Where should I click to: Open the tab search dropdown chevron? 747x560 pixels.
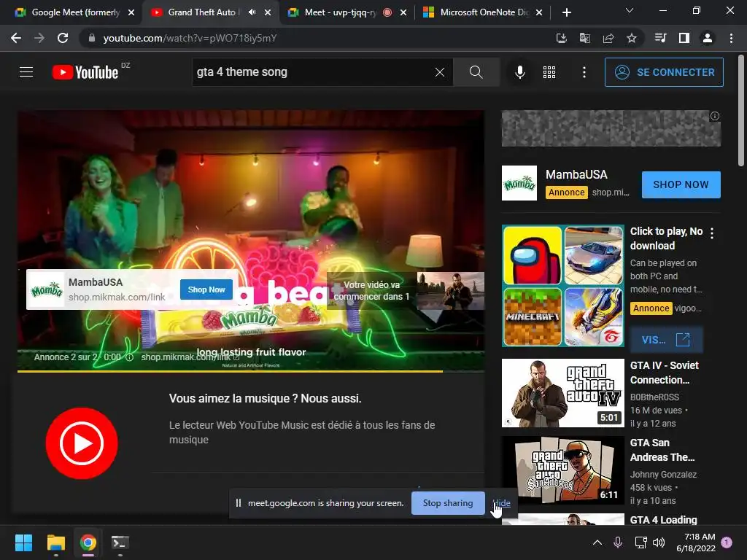(x=630, y=10)
